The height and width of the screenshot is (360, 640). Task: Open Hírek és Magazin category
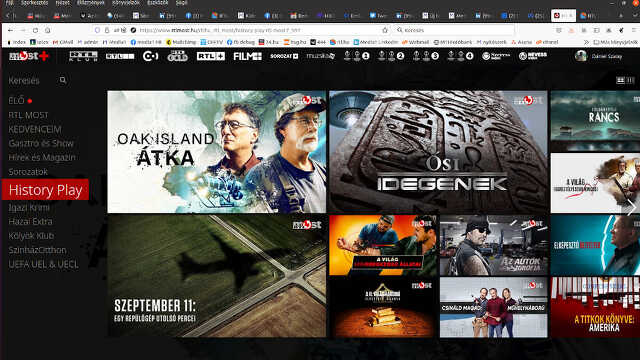[x=42, y=158]
